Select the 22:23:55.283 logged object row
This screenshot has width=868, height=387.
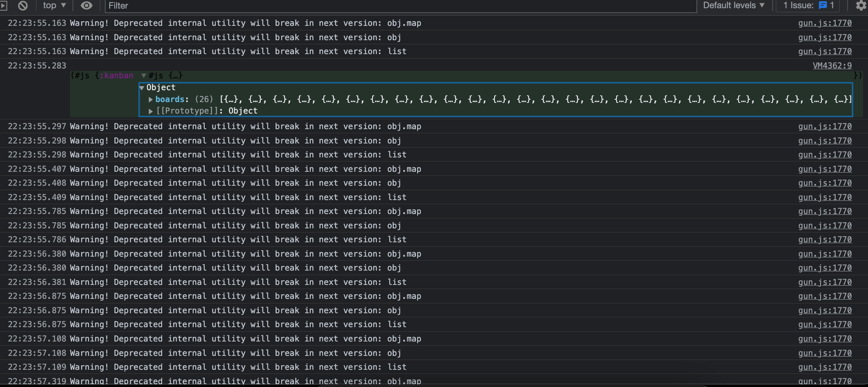[37, 65]
